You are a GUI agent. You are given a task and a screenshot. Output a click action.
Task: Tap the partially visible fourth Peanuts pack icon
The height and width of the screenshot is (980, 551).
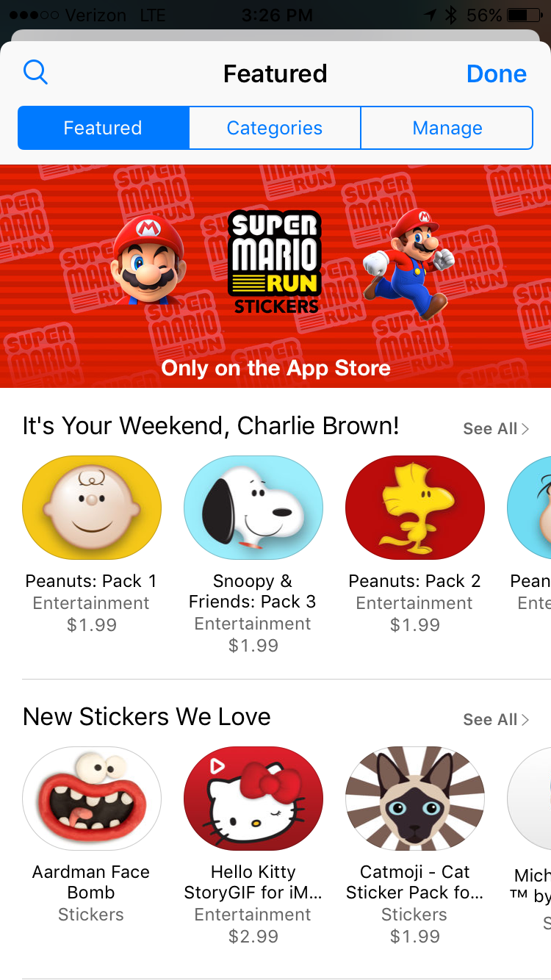pos(529,508)
